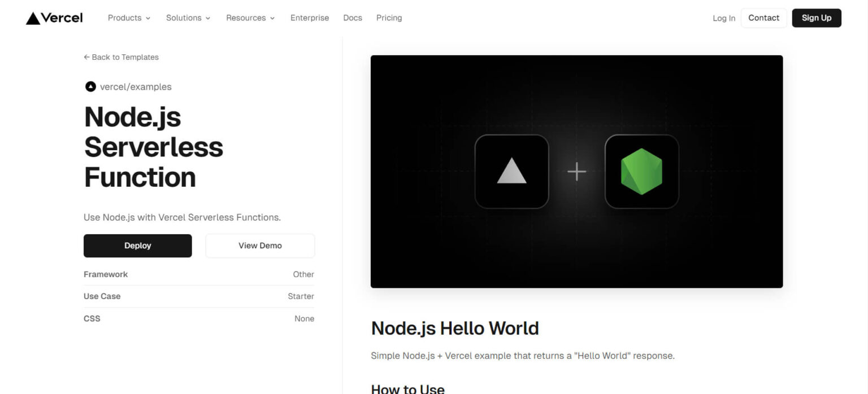Open the Contact page
Viewport: 868px width, 394px height.
tap(763, 17)
